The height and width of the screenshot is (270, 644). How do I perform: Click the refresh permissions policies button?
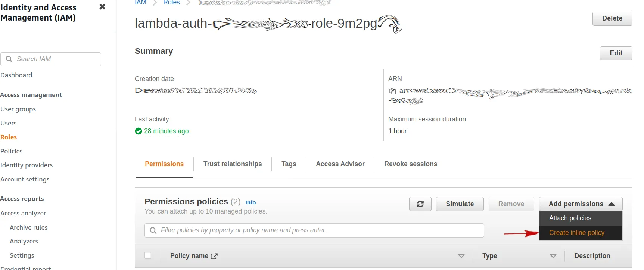tap(420, 204)
